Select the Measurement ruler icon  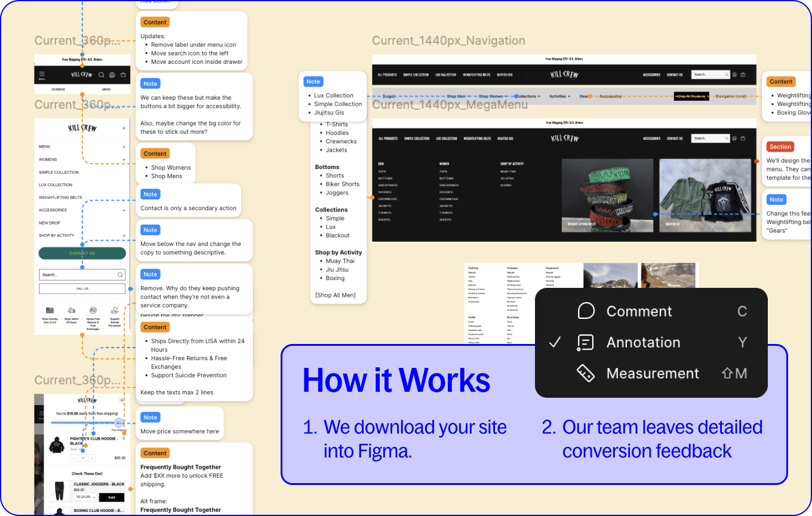tap(586, 373)
